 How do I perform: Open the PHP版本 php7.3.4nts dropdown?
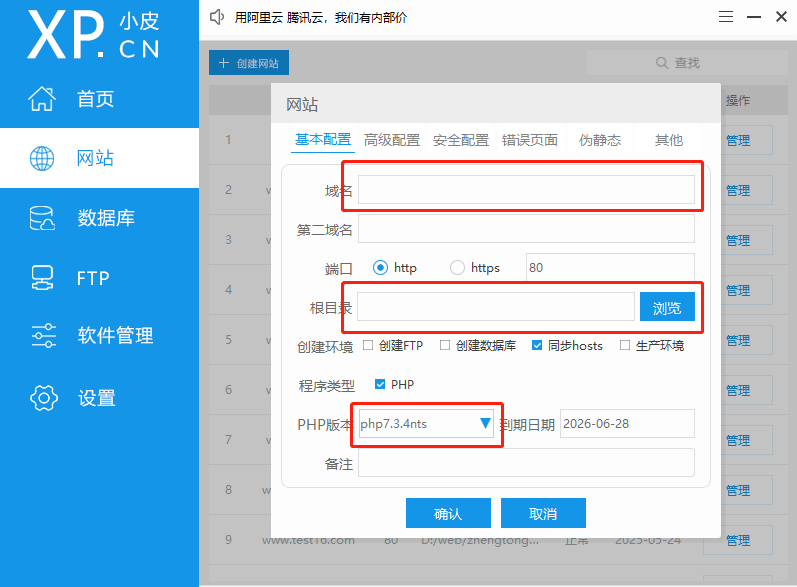click(426, 423)
